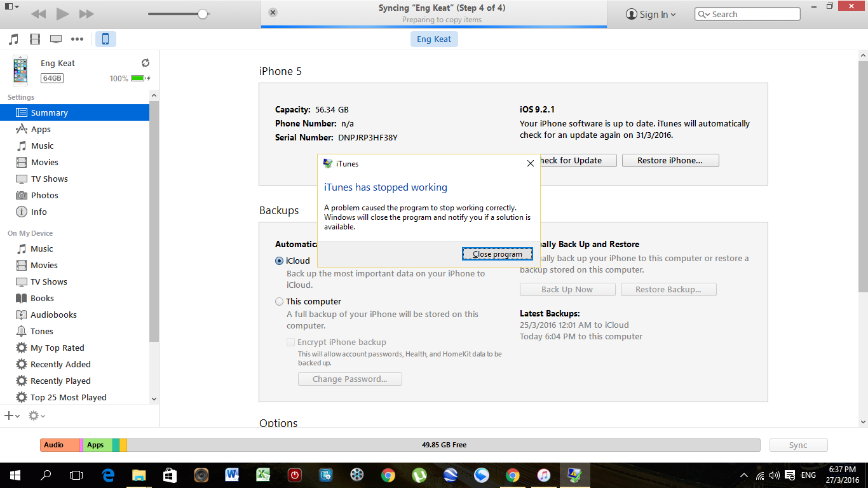868x488 pixels.
Task: Open Microsoft Word from the taskbar
Action: (231, 475)
